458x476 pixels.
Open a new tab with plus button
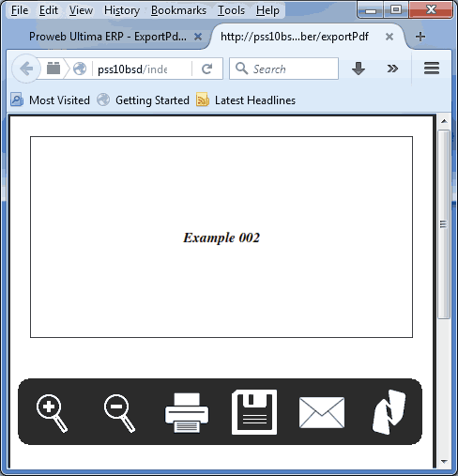[x=420, y=37]
